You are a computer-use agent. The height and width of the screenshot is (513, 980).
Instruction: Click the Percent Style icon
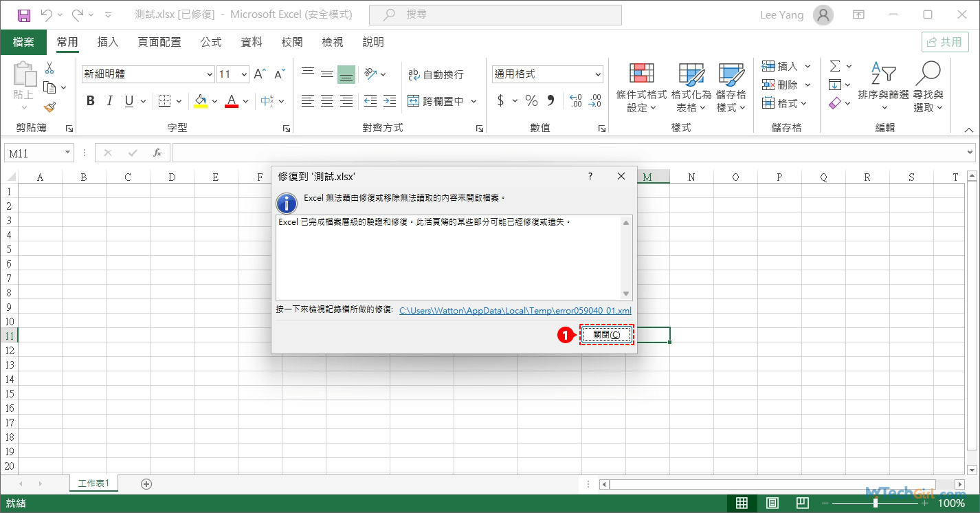point(531,101)
